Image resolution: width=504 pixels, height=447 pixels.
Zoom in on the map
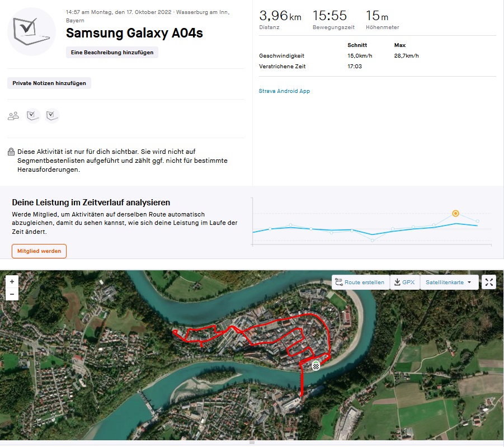(x=12, y=281)
